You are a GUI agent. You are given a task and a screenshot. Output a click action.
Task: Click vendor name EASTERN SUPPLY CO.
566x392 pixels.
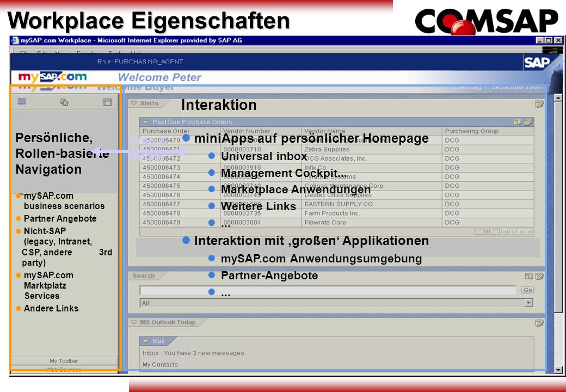[339, 204]
